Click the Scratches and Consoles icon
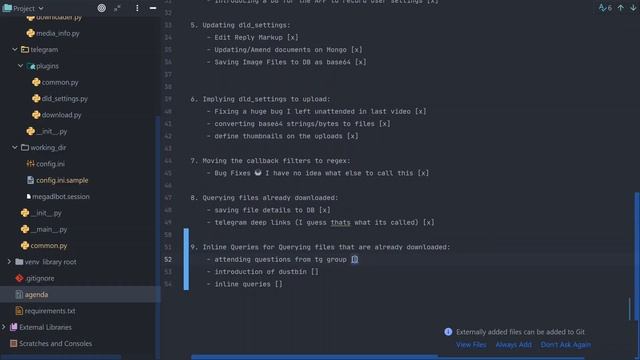This screenshot has height=360, width=640. [x=13, y=344]
